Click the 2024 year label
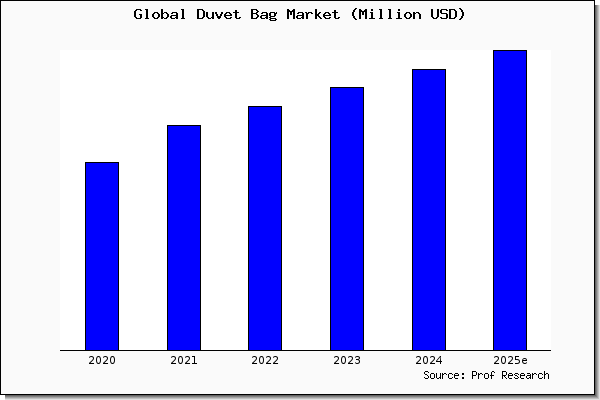The image size is (600, 400). (429, 361)
